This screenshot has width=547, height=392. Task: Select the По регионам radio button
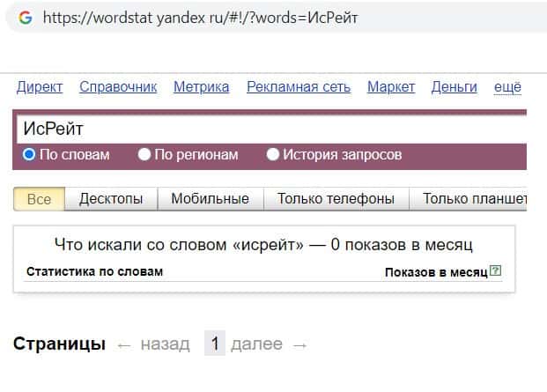click(144, 154)
